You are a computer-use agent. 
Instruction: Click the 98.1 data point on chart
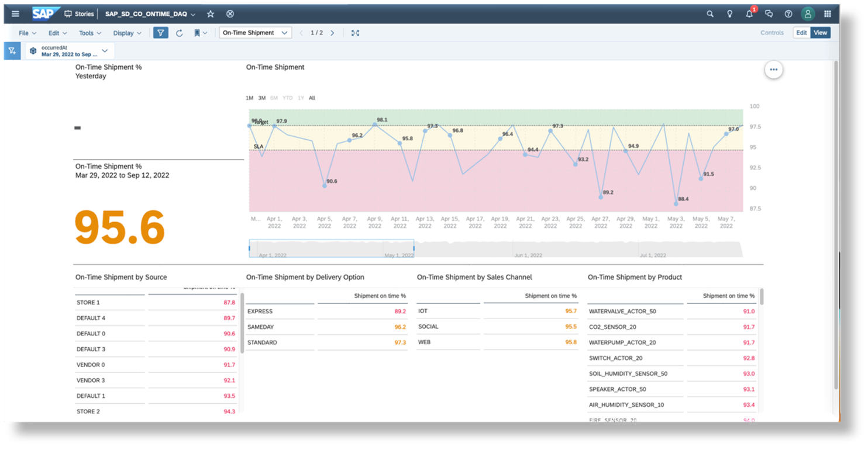coord(375,124)
